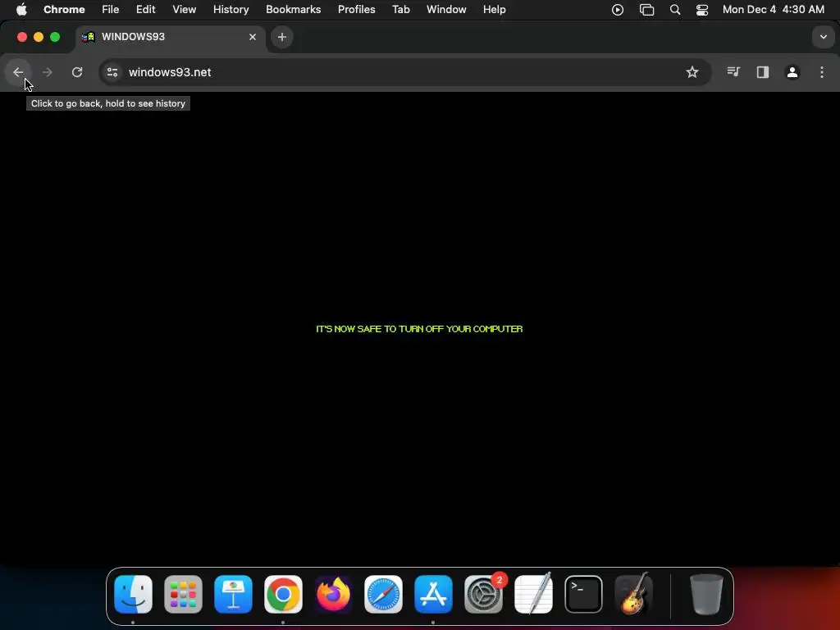Image resolution: width=840 pixels, height=630 pixels.
Task: Close the WINDOWS93 tab
Action: [253, 37]
